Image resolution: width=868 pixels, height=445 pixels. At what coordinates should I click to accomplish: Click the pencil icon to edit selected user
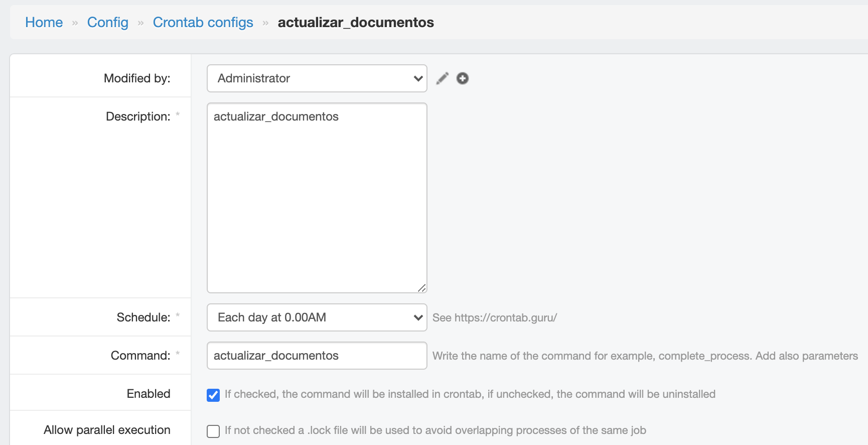tap(442, 78)
